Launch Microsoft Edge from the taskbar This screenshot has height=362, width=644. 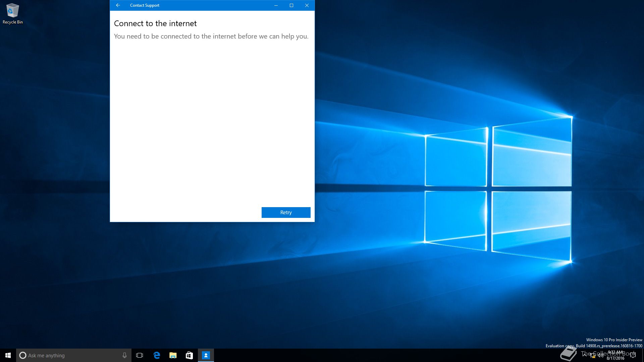[157, 355]
